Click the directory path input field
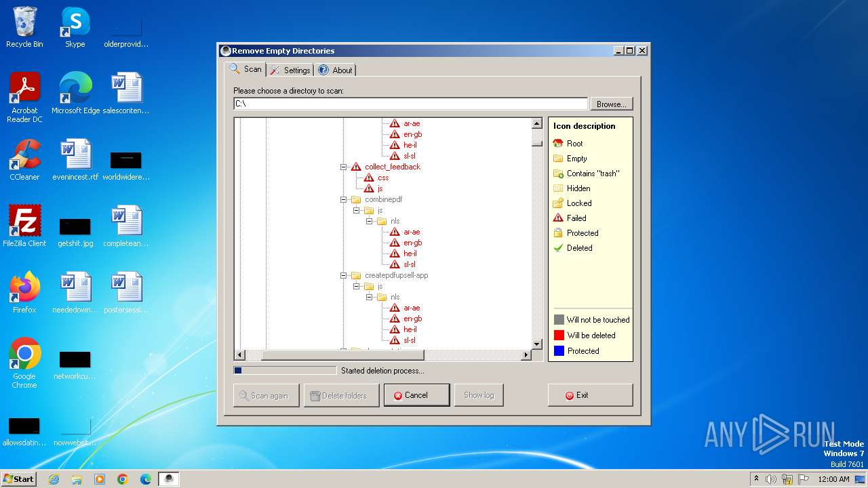 [410, 104]
